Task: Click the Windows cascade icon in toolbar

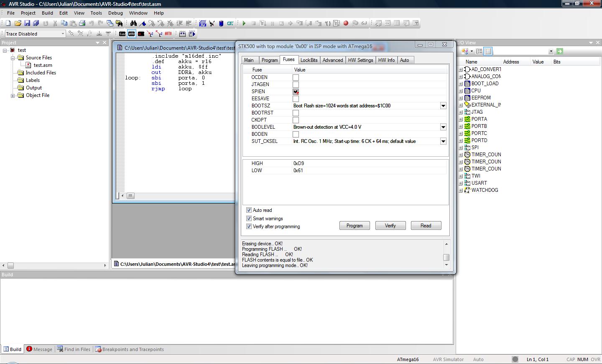Action: coord(110,23)
